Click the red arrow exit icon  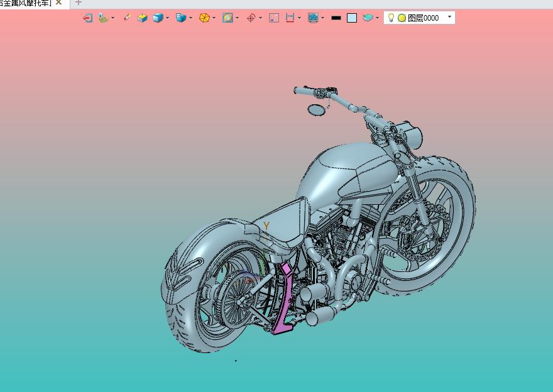click(x=87, y=18)
